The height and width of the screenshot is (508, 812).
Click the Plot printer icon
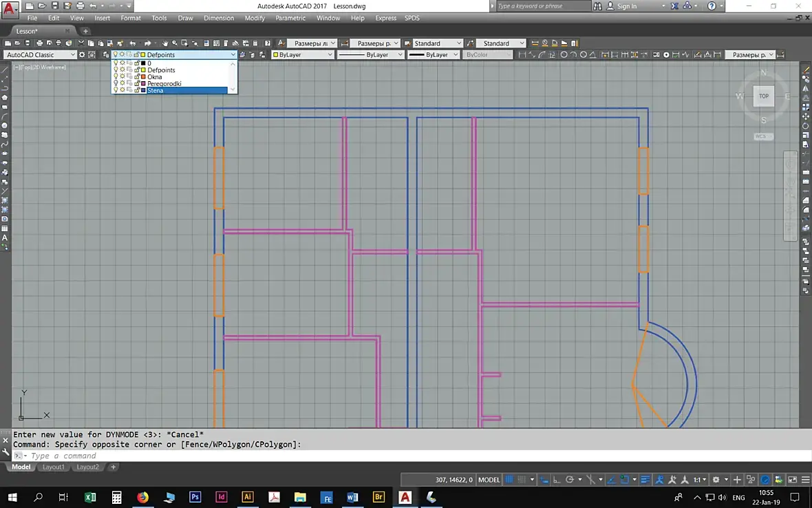point(39,43)
